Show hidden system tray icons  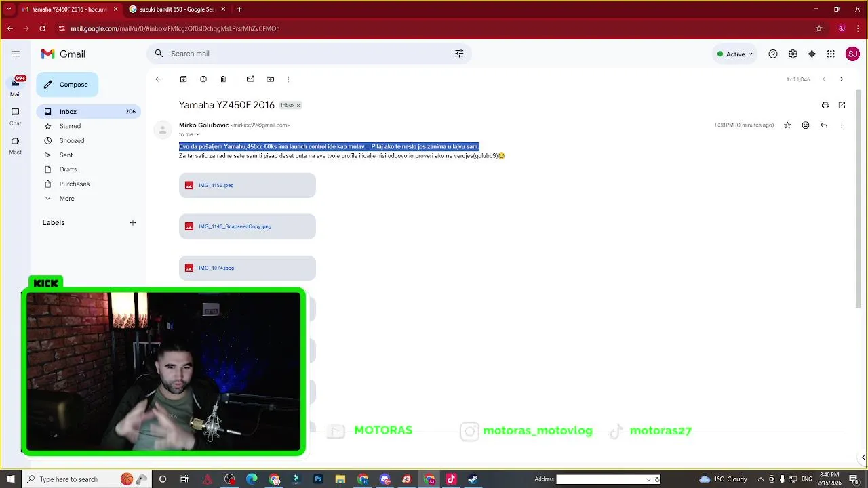coord(760,479)
